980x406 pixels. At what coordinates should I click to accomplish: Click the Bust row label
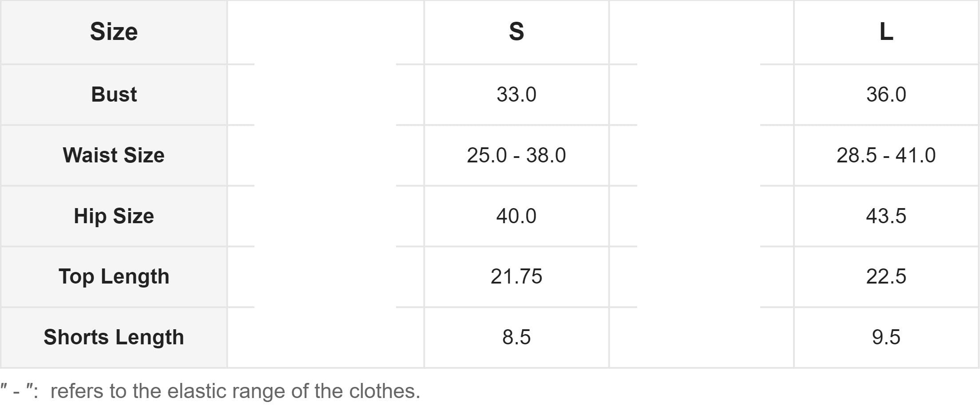pos(114,95)
